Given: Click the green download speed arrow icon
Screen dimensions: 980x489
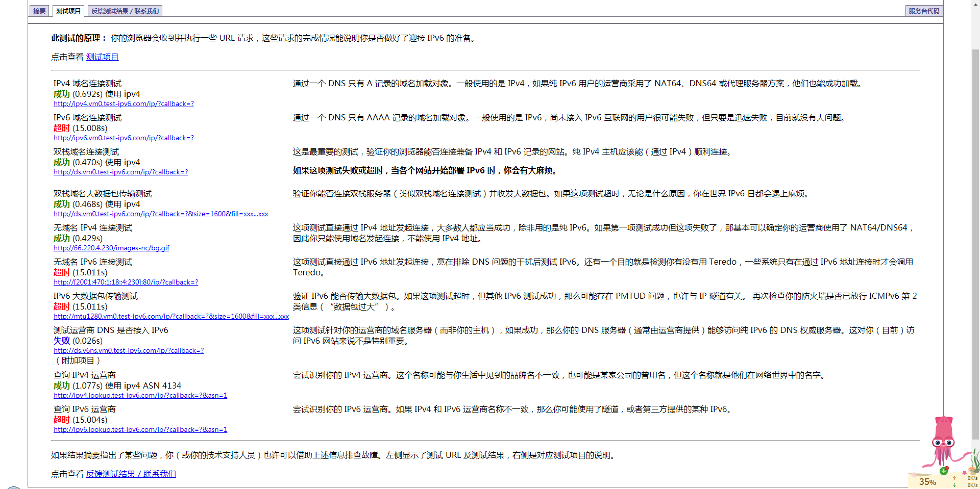Looking at the screenshot, I should point(954,485).
